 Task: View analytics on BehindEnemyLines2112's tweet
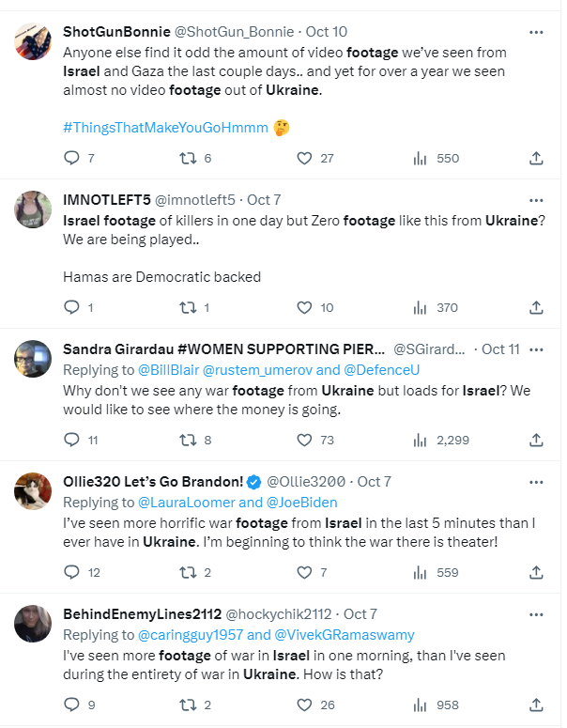pyautogui.click(x=420, y=705)
